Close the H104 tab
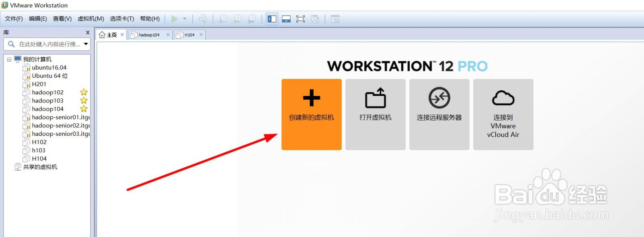The height and width of the screenshot is (237, 644). (201, 35)
